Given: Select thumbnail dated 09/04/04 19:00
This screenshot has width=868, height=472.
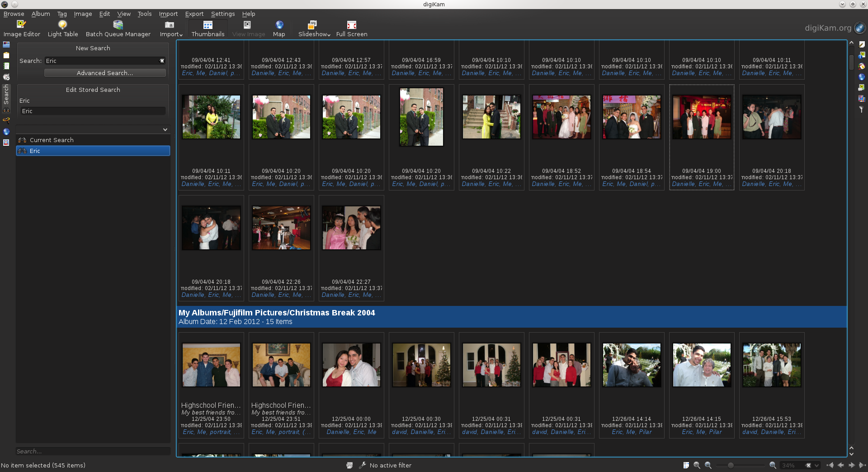Looking at the screenshot, I should (702, 137).
